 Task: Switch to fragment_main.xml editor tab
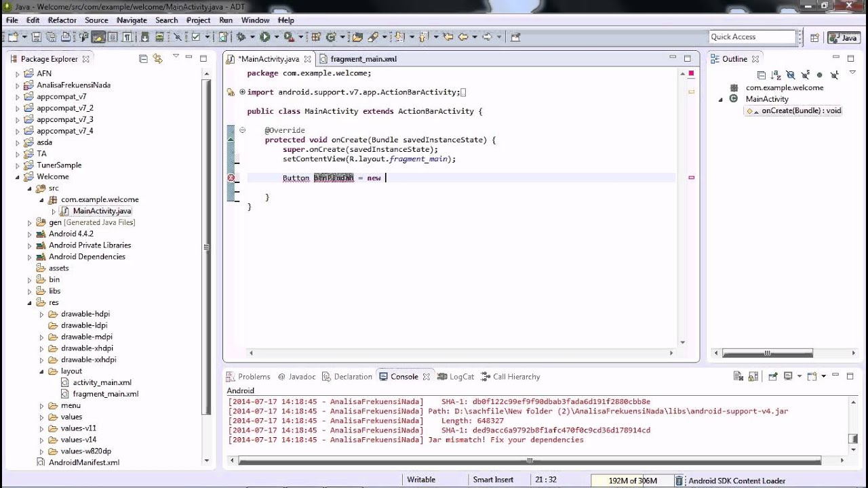(x=358, y=59)
